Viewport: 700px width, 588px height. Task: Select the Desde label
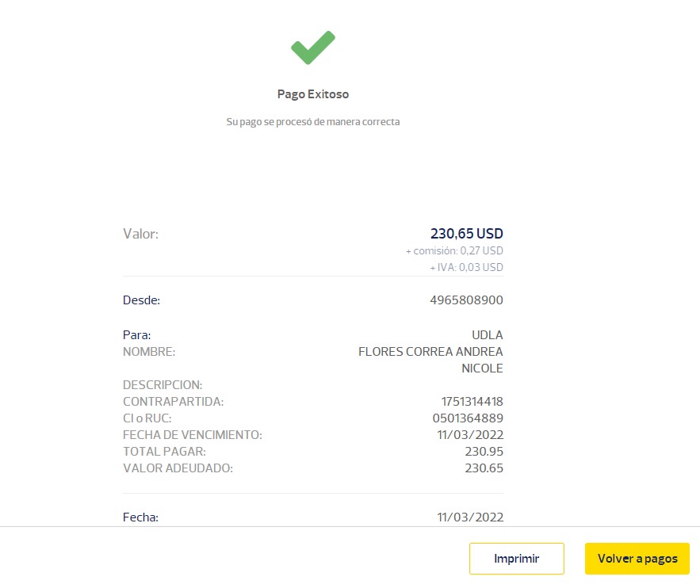click(x=141, y=300)
